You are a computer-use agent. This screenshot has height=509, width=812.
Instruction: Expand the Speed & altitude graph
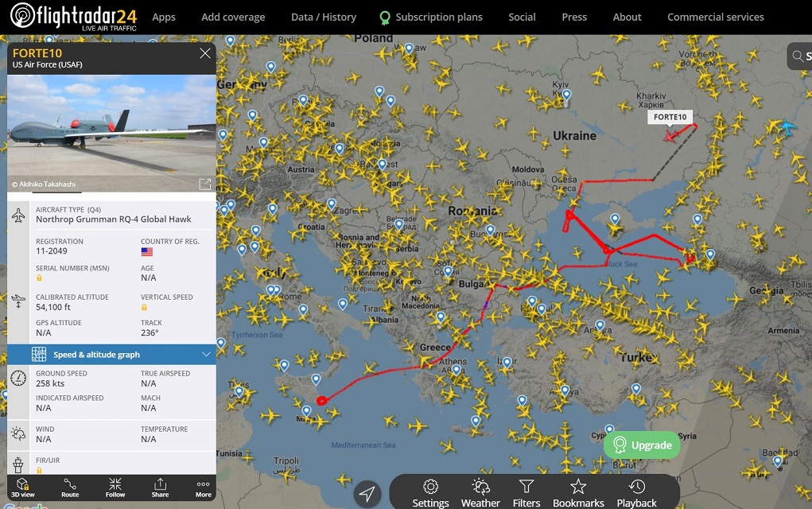click(111, 355)
